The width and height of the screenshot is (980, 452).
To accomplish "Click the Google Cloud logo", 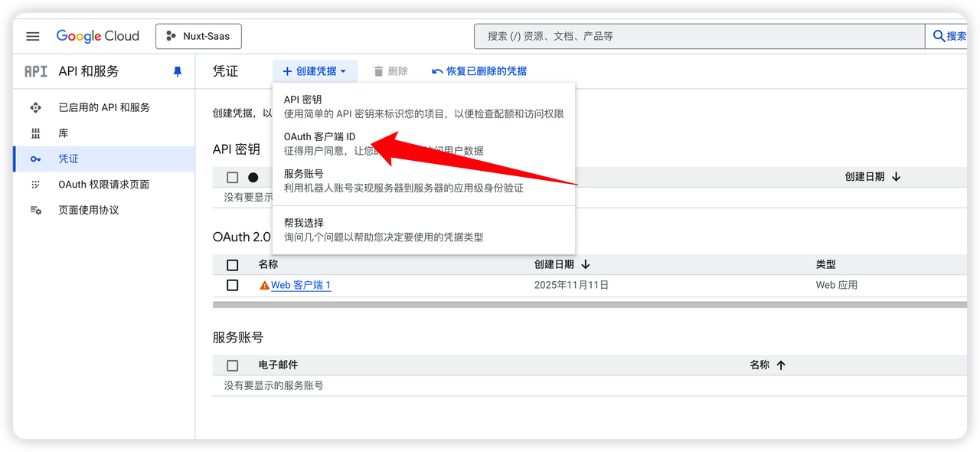I will pyautogui.click(x=98, y=36).
